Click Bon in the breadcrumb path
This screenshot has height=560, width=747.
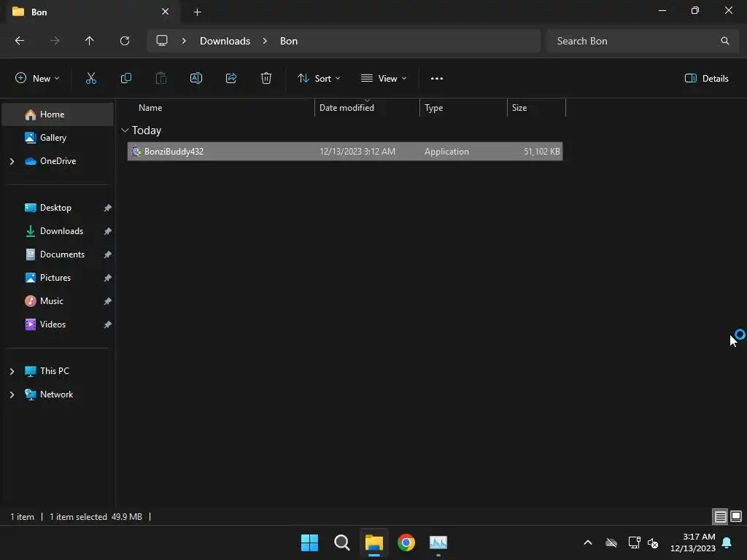click(289, 41)
